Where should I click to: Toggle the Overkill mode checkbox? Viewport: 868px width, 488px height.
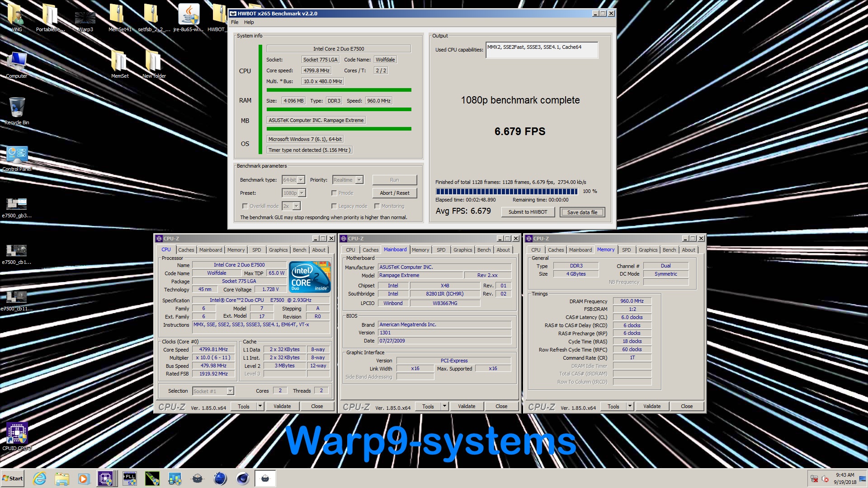(245, 206)
